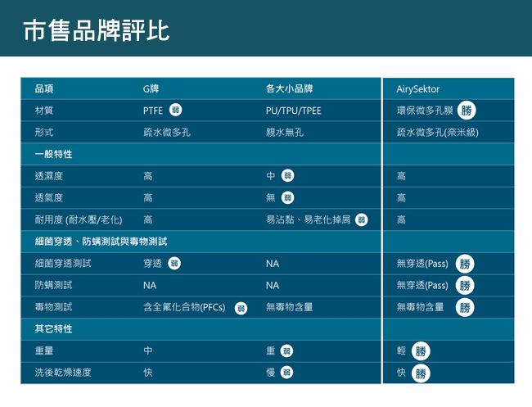Click 無毒物含量 in the 各大小品牌 column

[x=290, y=307]
